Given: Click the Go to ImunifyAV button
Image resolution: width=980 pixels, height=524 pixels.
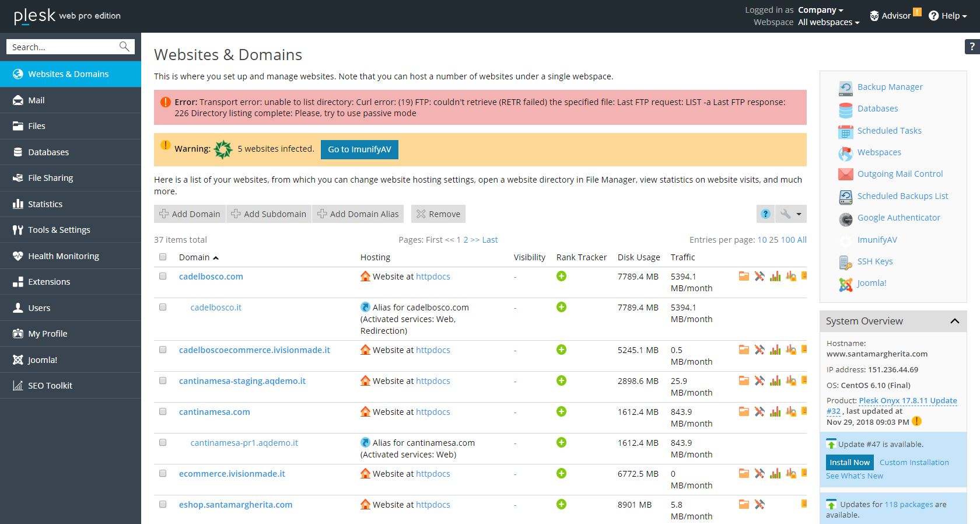Looking at the screenshot, I should click(359, 149).
